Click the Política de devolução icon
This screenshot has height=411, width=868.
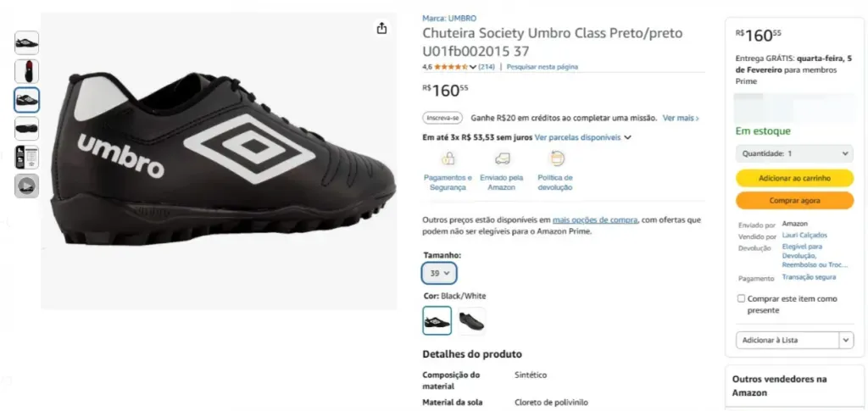[556, 158]
